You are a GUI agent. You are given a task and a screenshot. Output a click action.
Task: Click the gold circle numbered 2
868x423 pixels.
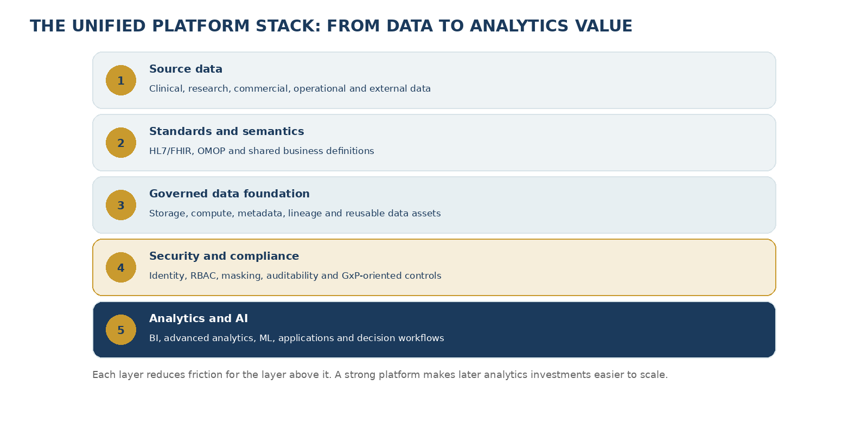pos(121,143)
